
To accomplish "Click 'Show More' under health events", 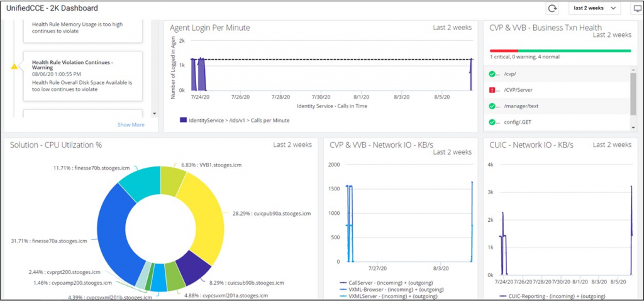I will 131,124.
